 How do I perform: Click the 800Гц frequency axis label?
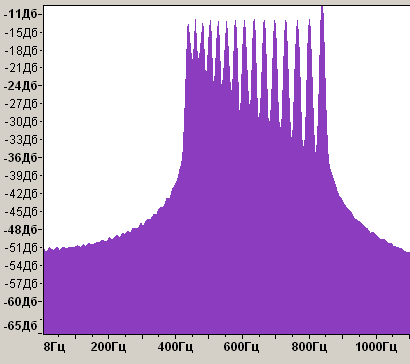(x=309, y=347)
